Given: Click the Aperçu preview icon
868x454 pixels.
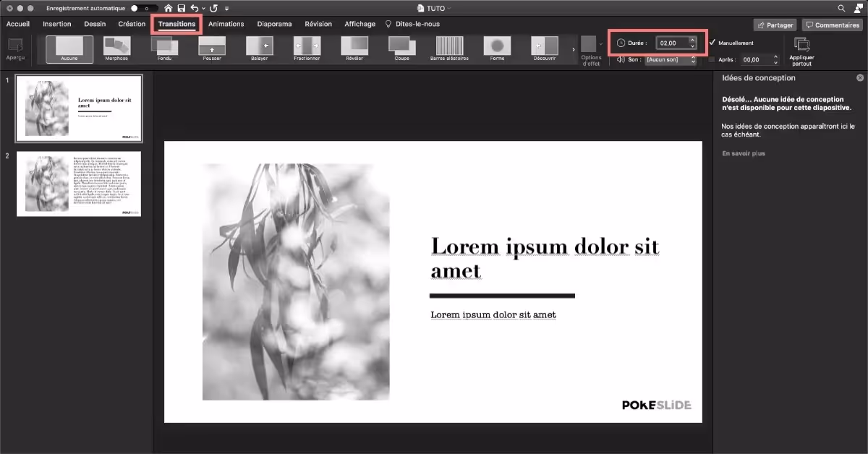Looking at the screenshot, I should coord(15,48).
